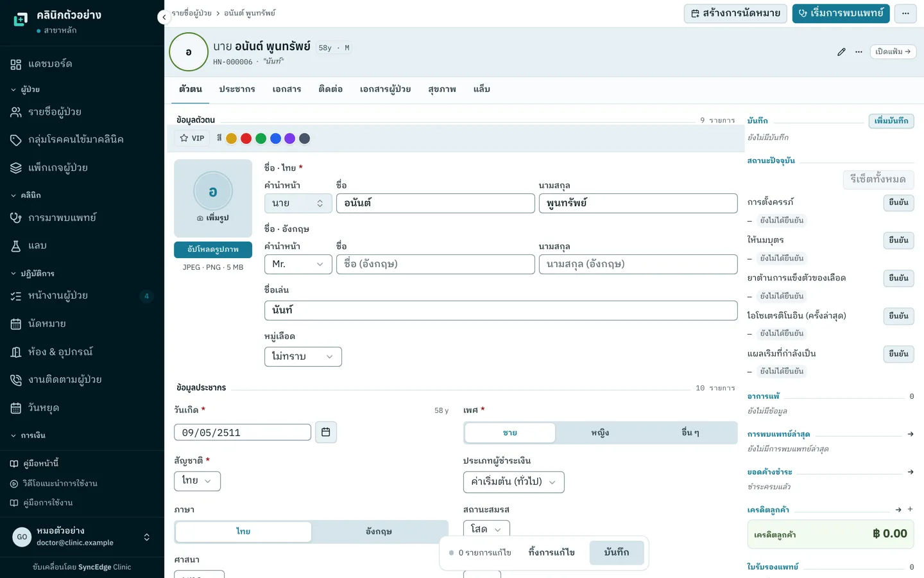Viewport: 924px width, 578px height.
Task: Collapse the sidebar with the chevron arrow
Action: point(164,17)
